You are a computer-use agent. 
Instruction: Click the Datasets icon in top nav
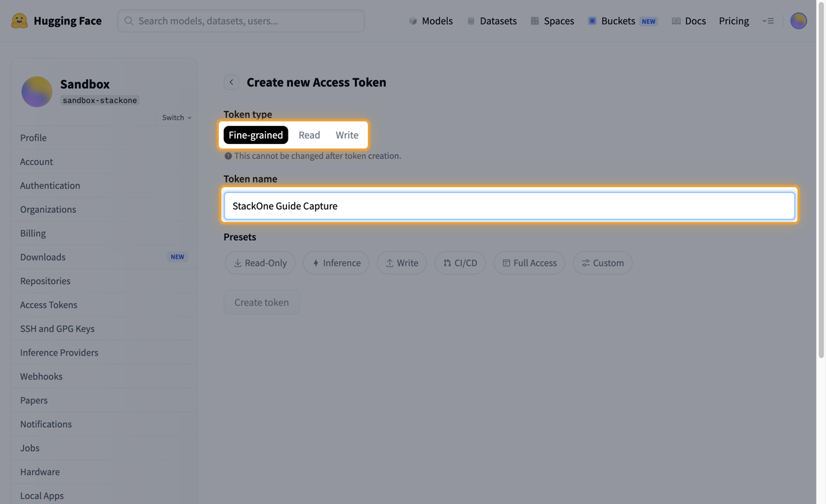471,21
